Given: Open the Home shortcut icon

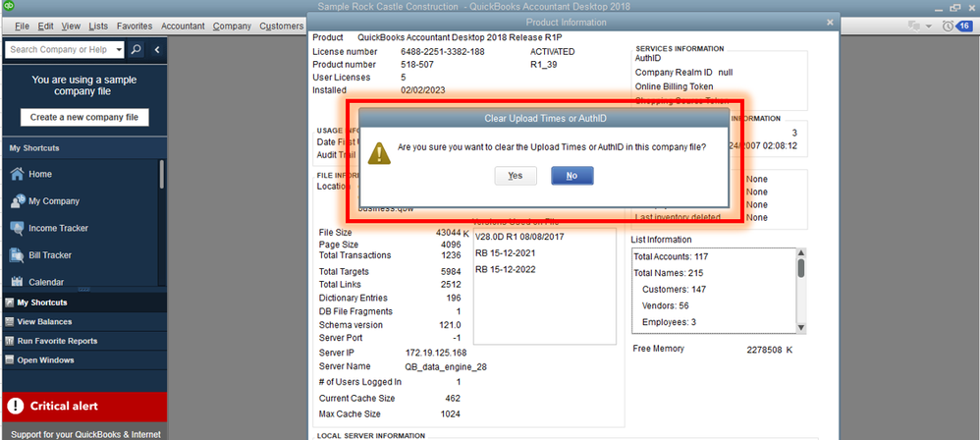Looking at the screenshot, I should pyautogui.click(x=18, y=174).
